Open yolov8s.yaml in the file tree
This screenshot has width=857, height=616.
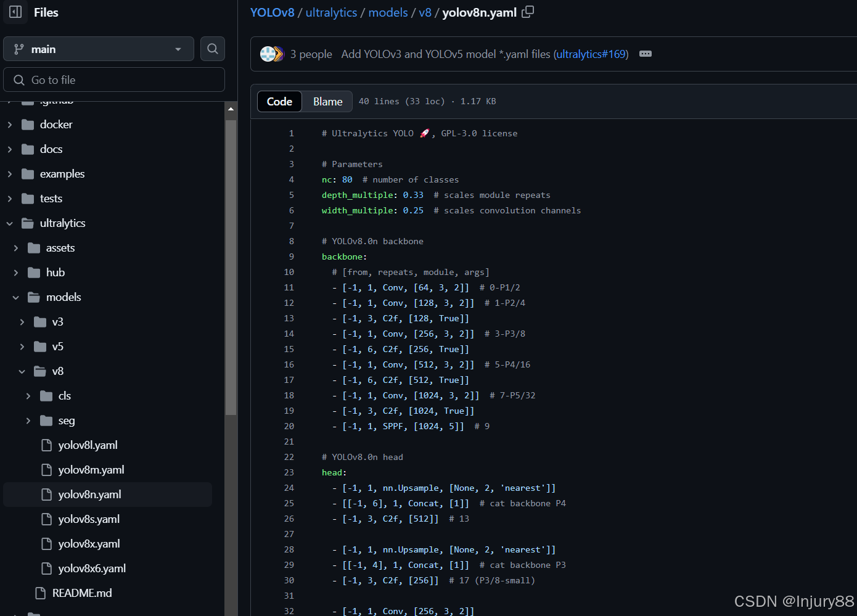coord(89,519)
